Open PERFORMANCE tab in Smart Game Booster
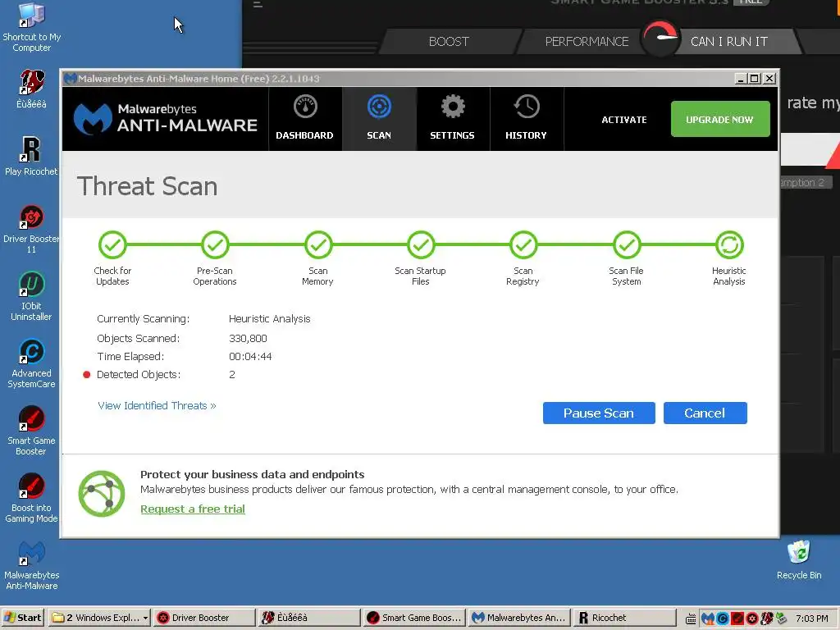 pyautogui.click(x=587, y=42)
